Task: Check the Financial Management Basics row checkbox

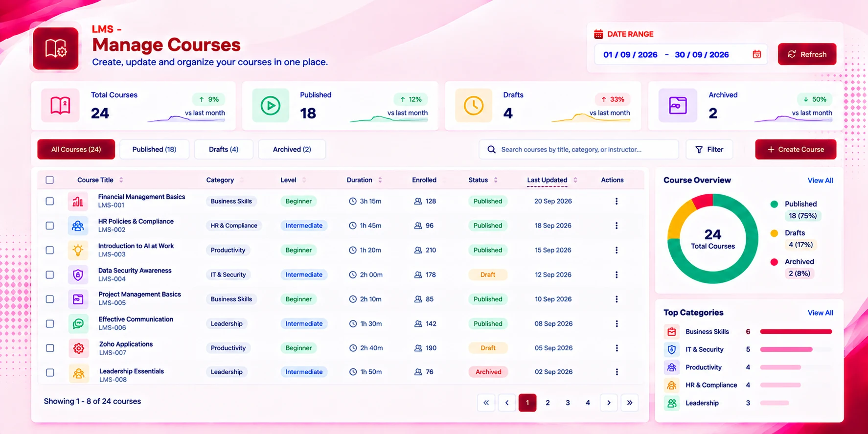Action: tap(49, 201)
